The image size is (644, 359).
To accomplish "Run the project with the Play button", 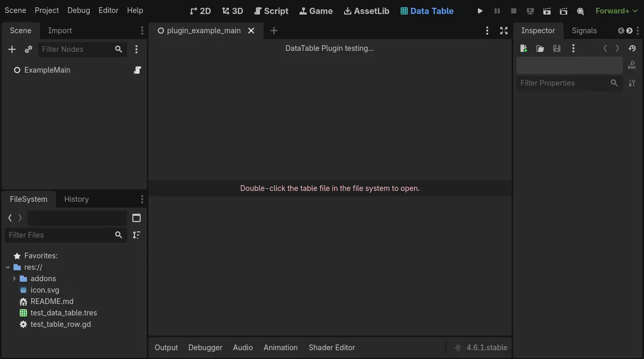I will (x=480, y=11).
